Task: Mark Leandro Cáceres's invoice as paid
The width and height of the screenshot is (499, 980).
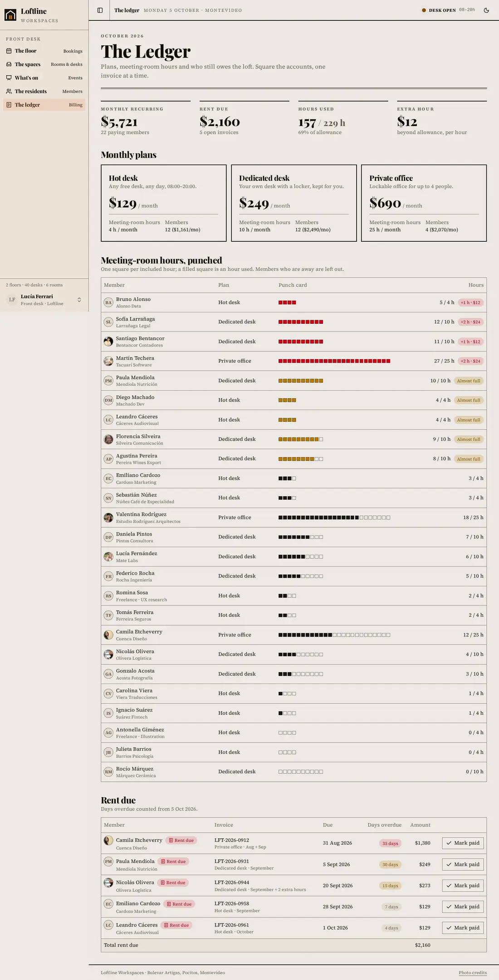Action: pyautogui.click(x=463, y=928)
